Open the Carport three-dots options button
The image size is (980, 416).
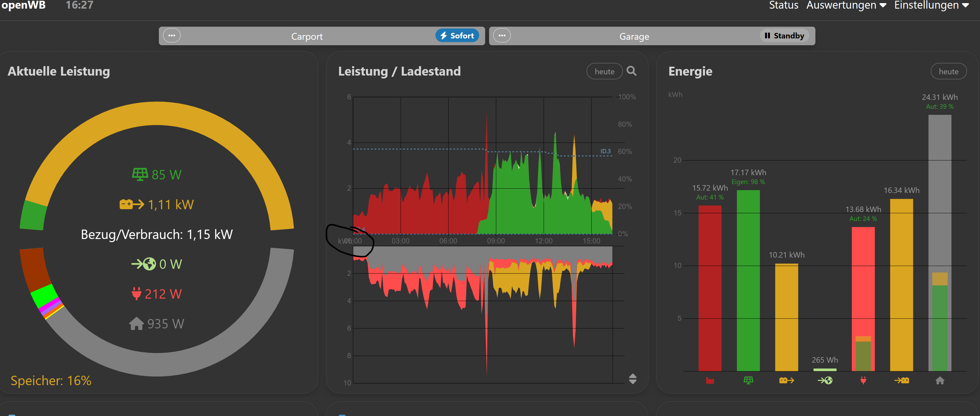pos(172,36)
